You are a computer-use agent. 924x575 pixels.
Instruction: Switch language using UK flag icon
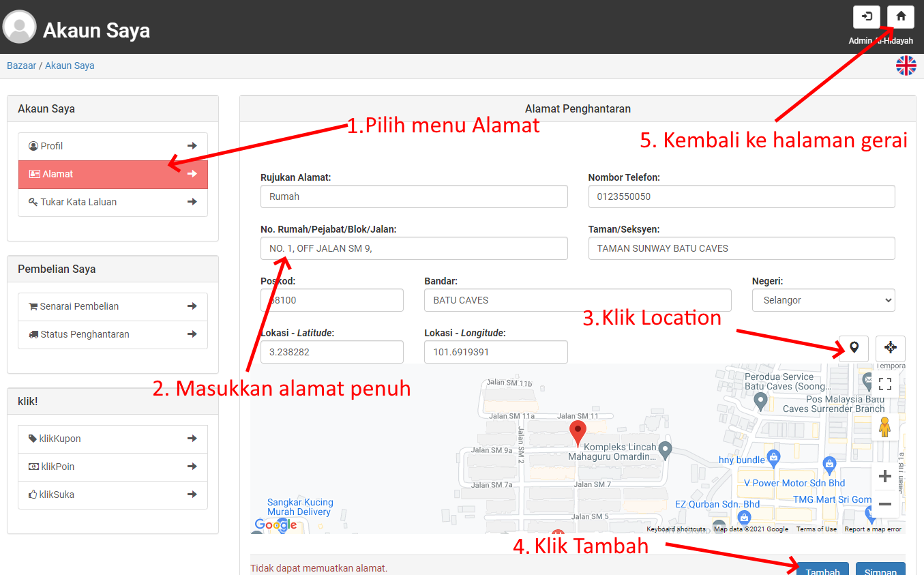click(906, 65)
